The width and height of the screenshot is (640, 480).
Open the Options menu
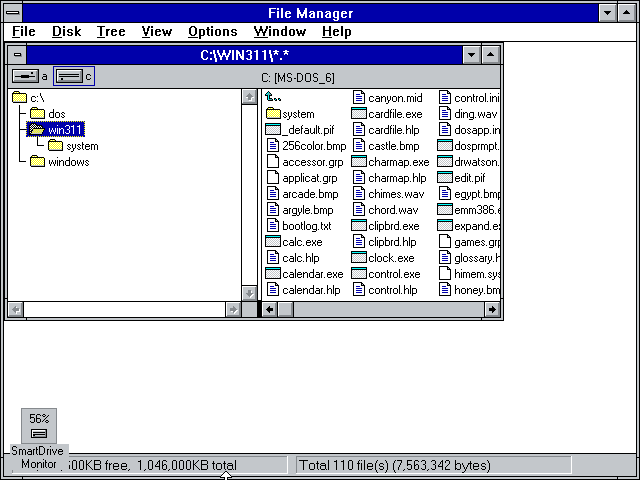click(213, 31)
